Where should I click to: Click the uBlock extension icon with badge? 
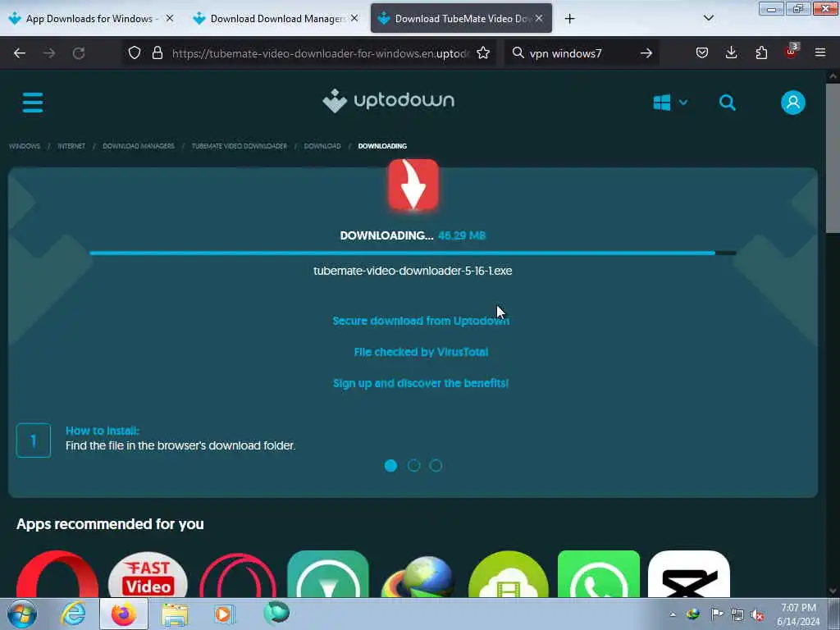(792, 52)
